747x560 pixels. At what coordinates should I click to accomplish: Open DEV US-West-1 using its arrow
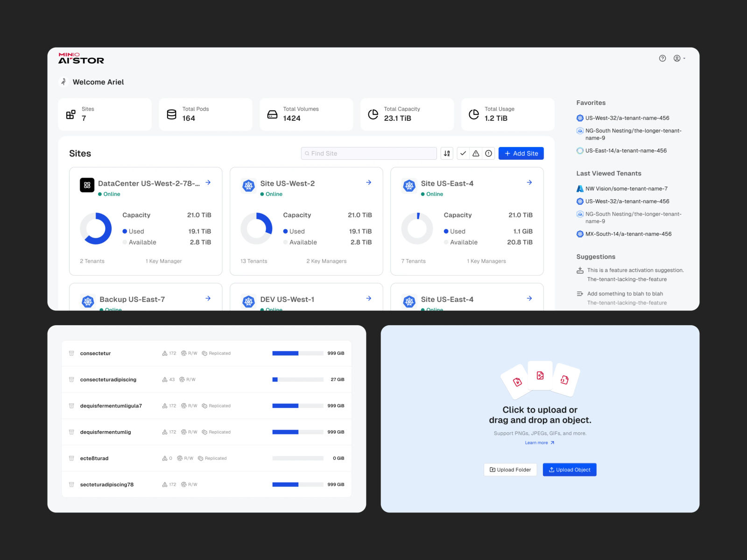pyautogui.click(x=369, y=298)
